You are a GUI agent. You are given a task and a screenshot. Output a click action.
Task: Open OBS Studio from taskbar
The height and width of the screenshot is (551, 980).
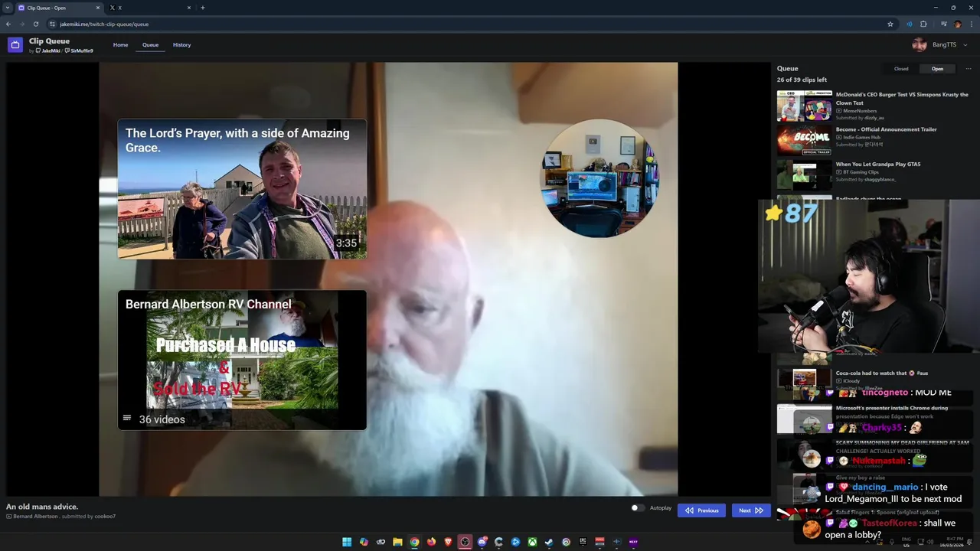(x=465, y=542)
